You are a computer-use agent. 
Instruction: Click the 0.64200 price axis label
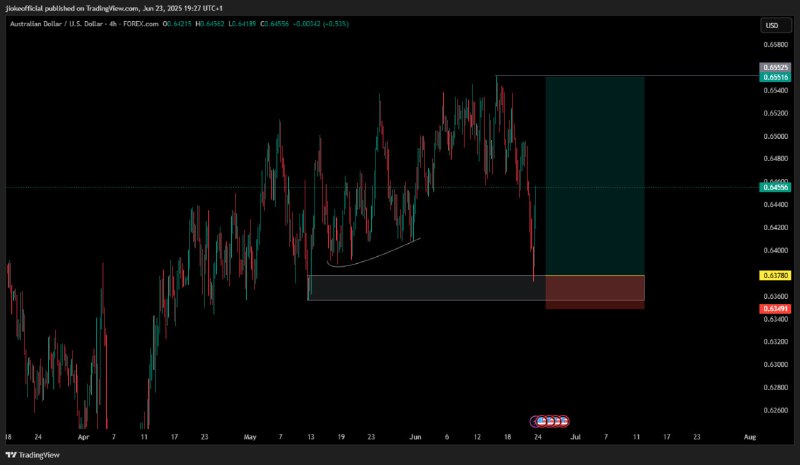pos(776,227)
